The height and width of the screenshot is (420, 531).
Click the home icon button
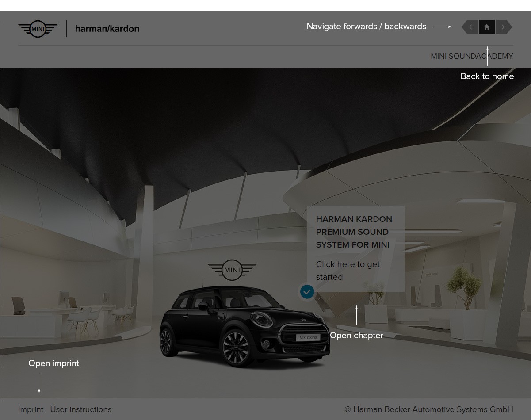(x=486, y=27)
